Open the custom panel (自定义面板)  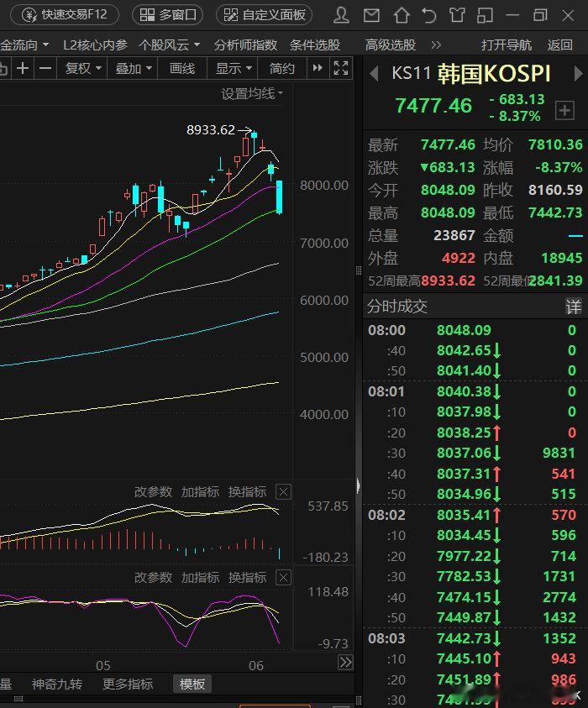click(x=264, y=15)
